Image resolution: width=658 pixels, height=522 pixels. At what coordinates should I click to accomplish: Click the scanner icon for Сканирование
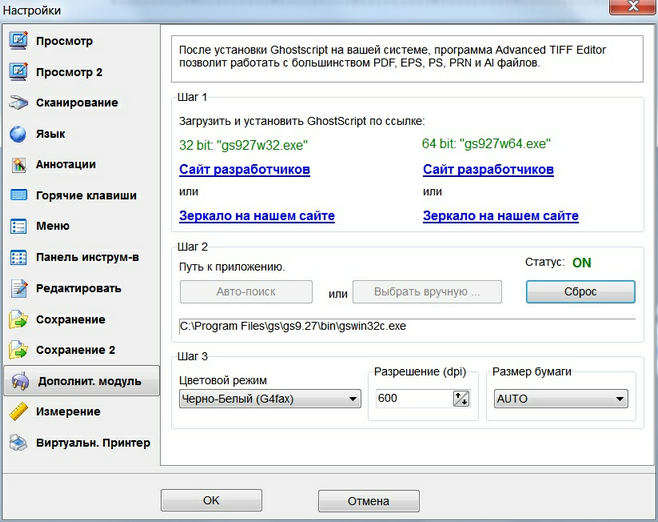(x=18, y=103)
